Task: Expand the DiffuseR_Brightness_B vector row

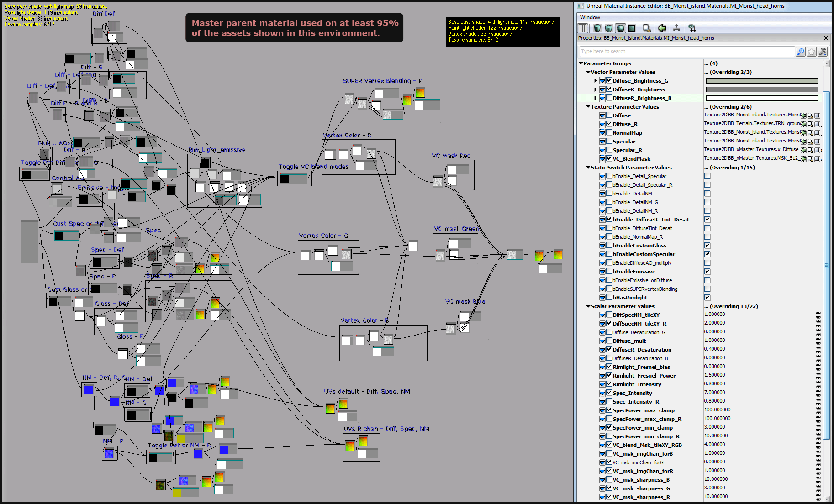Action: (596, 98)
